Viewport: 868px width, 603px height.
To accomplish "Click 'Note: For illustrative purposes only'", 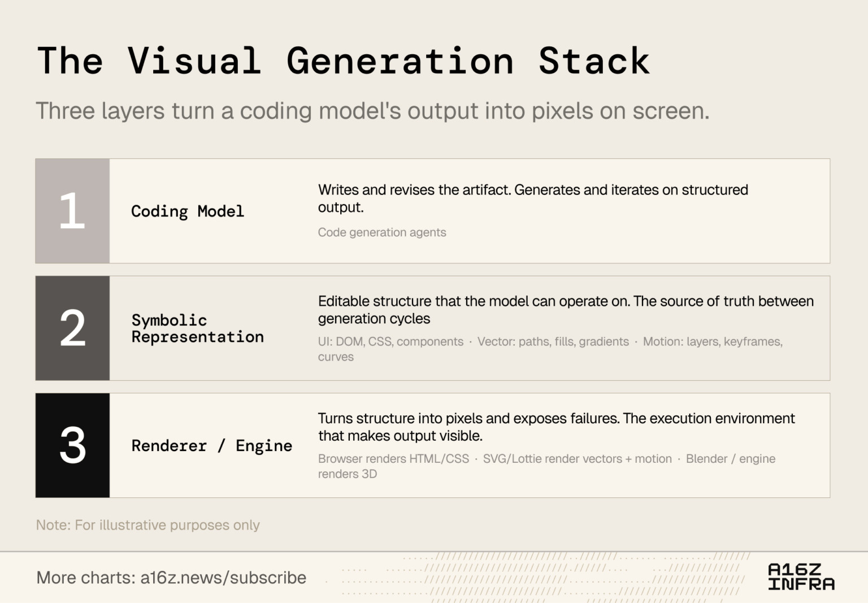I will 148,525.
